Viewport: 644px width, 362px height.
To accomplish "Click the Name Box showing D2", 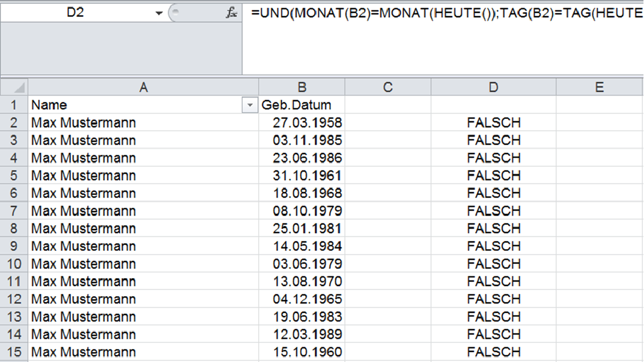I will click(x=84, y=12).
